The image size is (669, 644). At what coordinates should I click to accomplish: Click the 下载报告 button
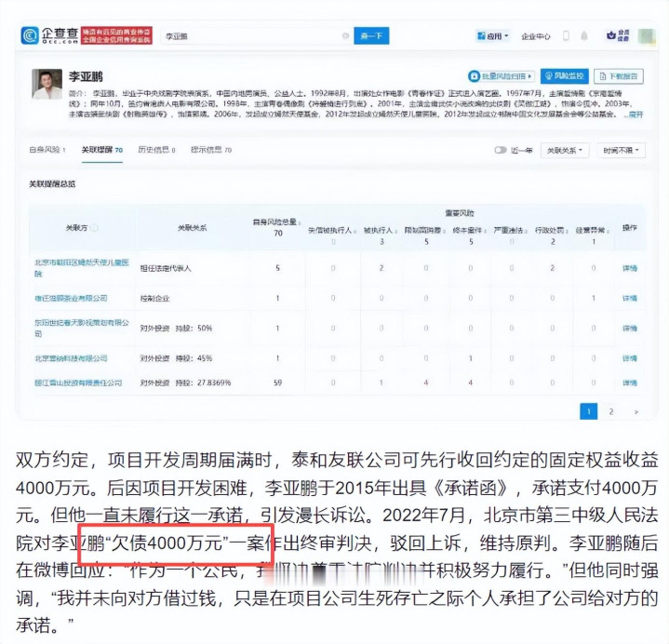(x=619, y=76)
